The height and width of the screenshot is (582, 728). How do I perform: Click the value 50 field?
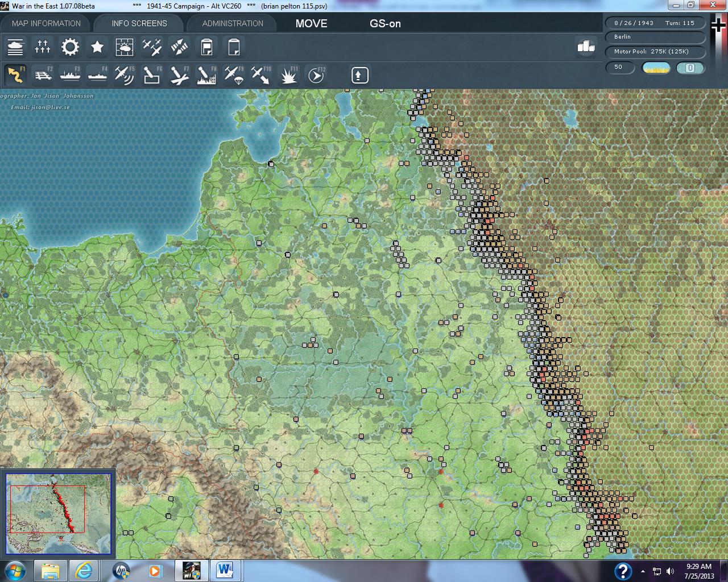[x=620, y=67]
